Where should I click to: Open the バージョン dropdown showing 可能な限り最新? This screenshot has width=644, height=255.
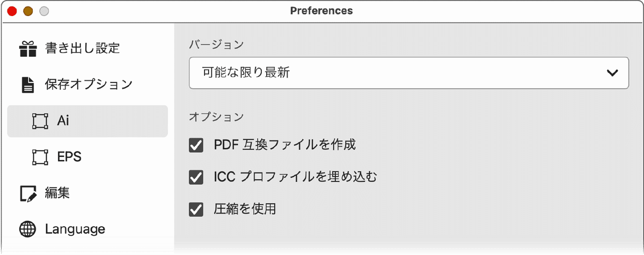(408, 73)
